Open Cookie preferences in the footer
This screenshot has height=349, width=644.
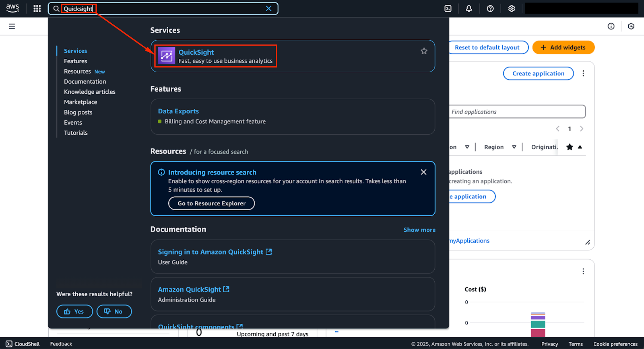(615, 344)
